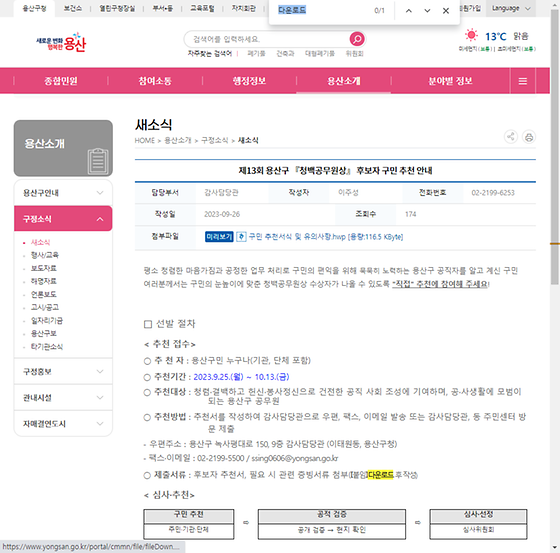Viewport: 560px width, 553px height.
Task: Click the view count 174
Action: [x=410, y=214]
